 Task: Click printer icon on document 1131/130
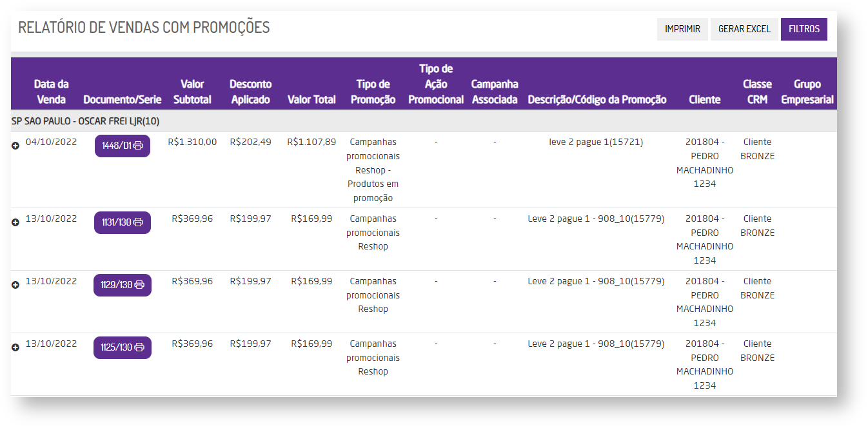pos(139,222)
